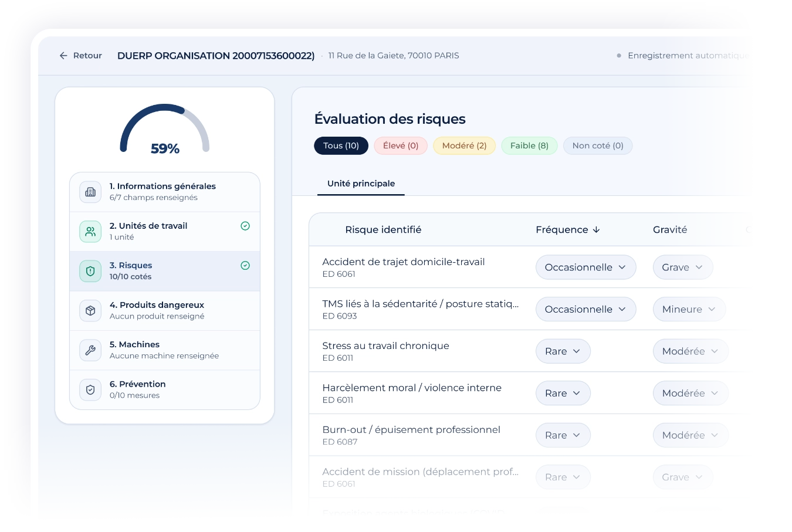This screenshot has width=792, height=532.
Task: Expand the Gravité dropdown for Stress au travail
Action: click(691, 351)
